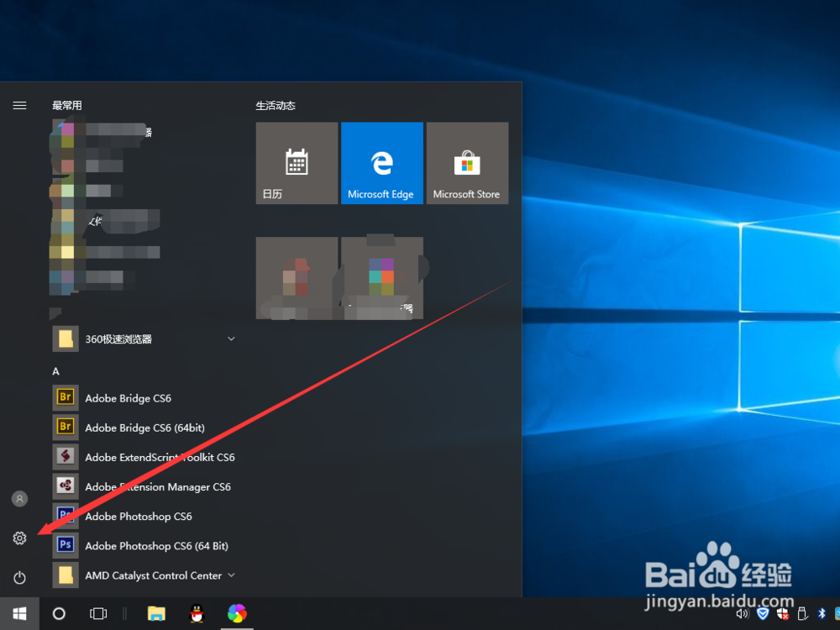Open Adobe ExtendScript Toolkit CS6
840x630 pixels.
click(144, 457)
